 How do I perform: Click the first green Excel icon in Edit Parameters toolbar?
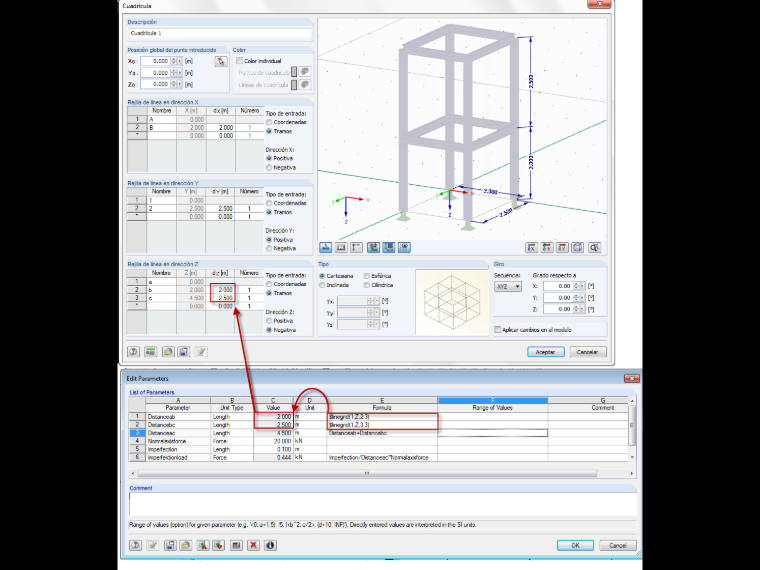[203, 545]
